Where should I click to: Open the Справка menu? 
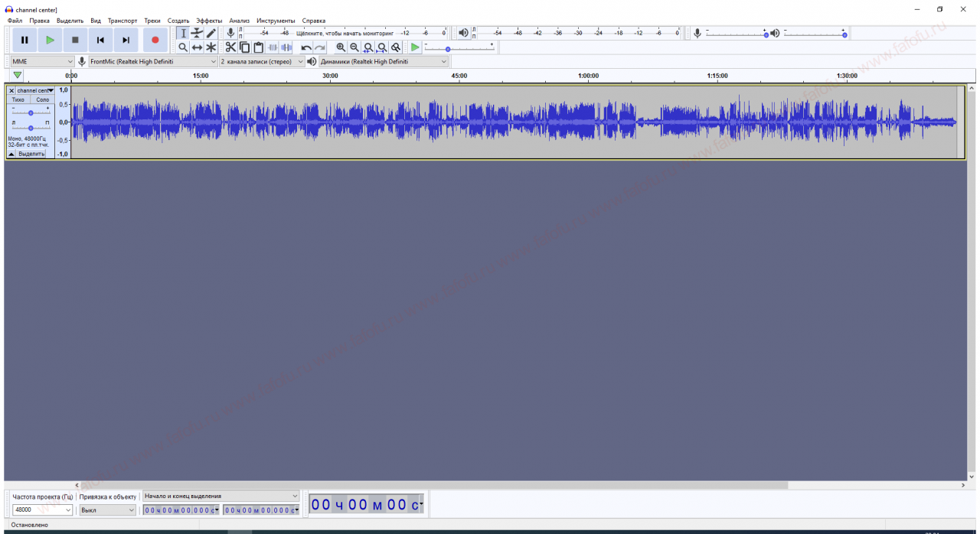coord(314,21)
